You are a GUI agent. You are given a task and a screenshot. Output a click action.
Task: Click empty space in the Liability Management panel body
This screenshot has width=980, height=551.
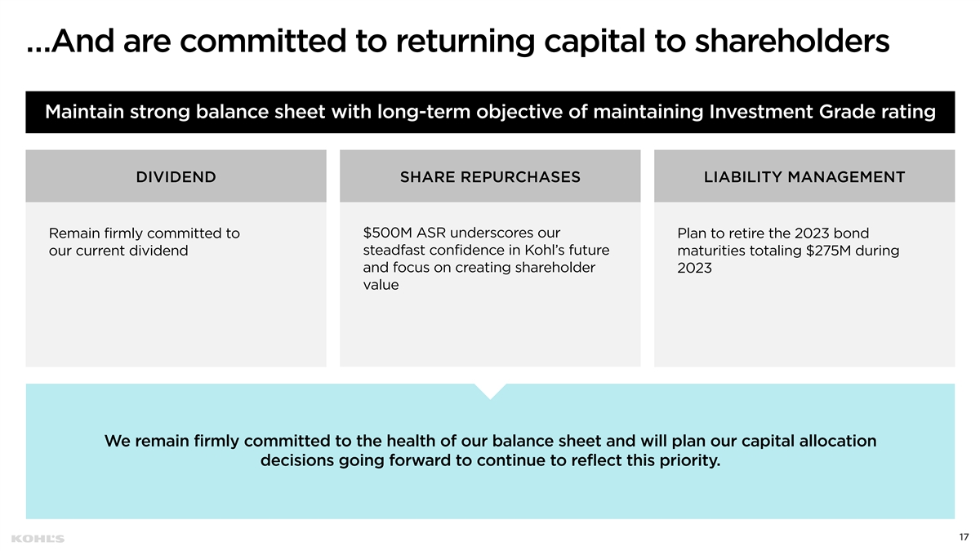804,322
